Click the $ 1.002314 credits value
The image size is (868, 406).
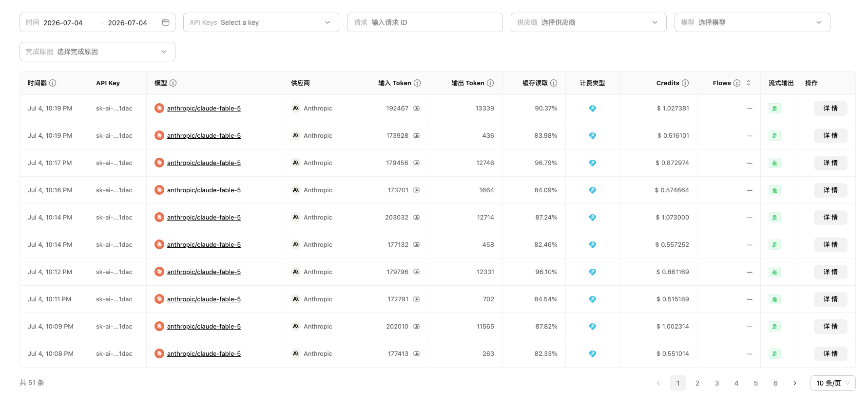coord(673,327)
